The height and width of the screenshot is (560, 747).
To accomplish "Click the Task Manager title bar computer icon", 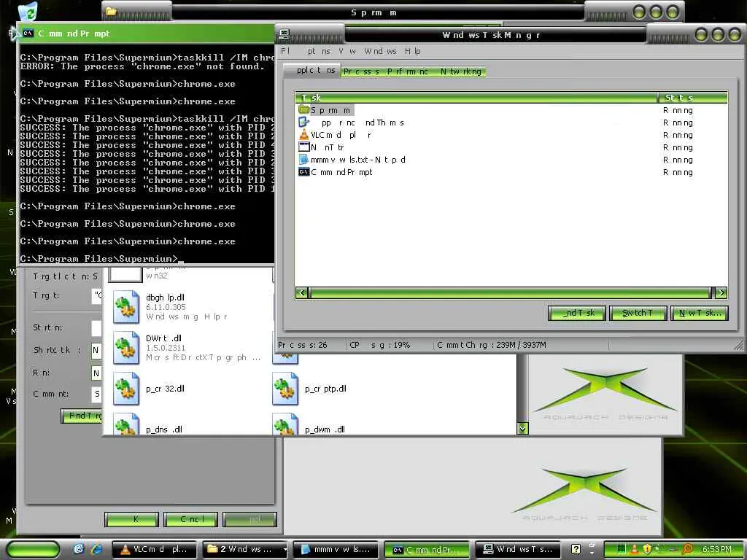I will [x=285, y=34].
